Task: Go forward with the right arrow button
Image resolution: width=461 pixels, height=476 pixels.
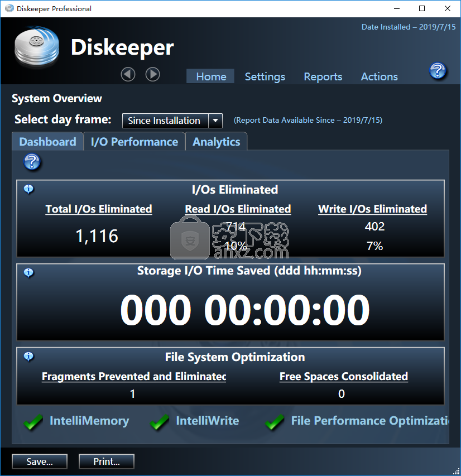Action: 153,74
